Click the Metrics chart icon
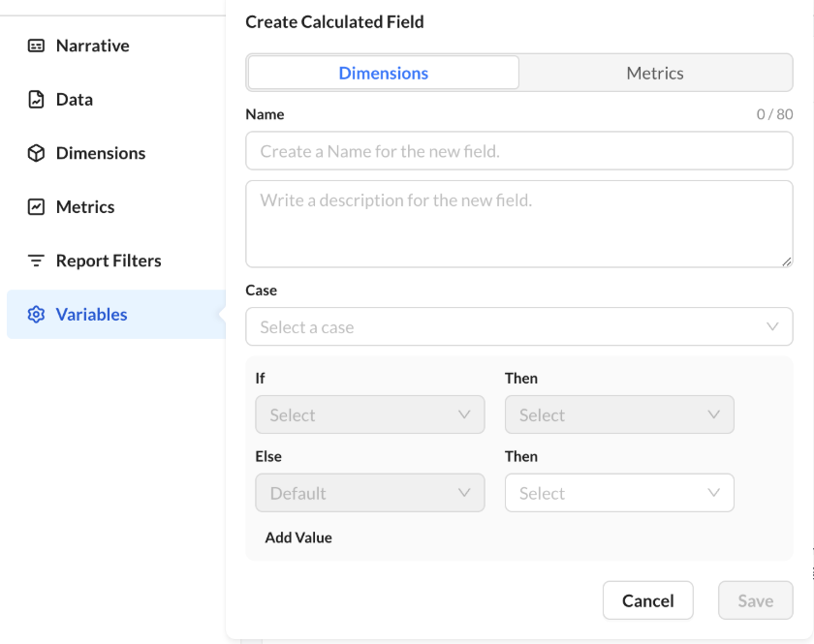814x644 pixels. 36,206
